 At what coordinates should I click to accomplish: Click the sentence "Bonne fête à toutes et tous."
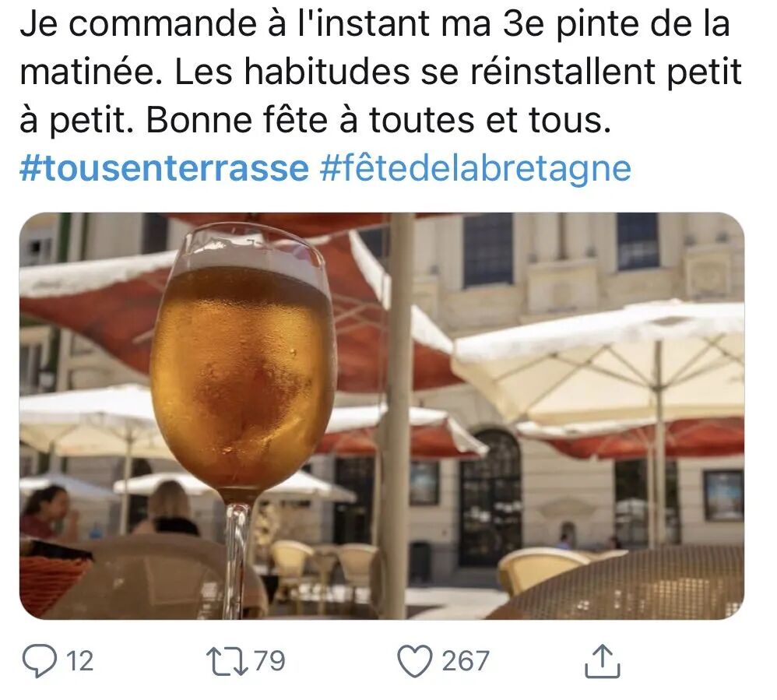(378, 121)
